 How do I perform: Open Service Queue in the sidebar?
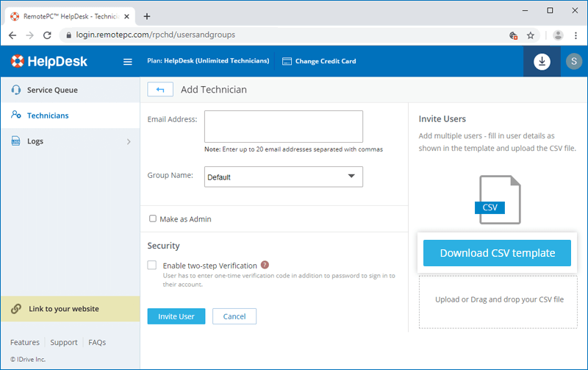(x=51, y=90)
